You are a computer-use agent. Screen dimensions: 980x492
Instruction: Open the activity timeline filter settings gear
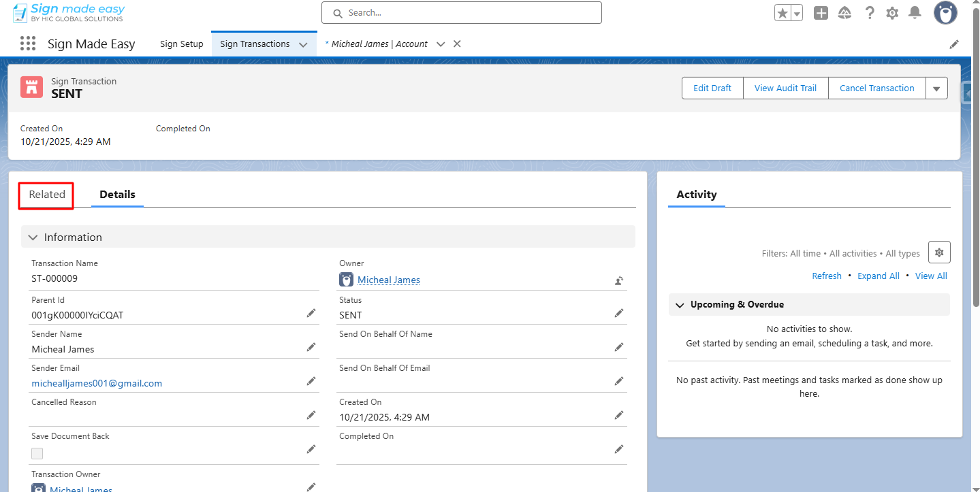tap(939, 252)
